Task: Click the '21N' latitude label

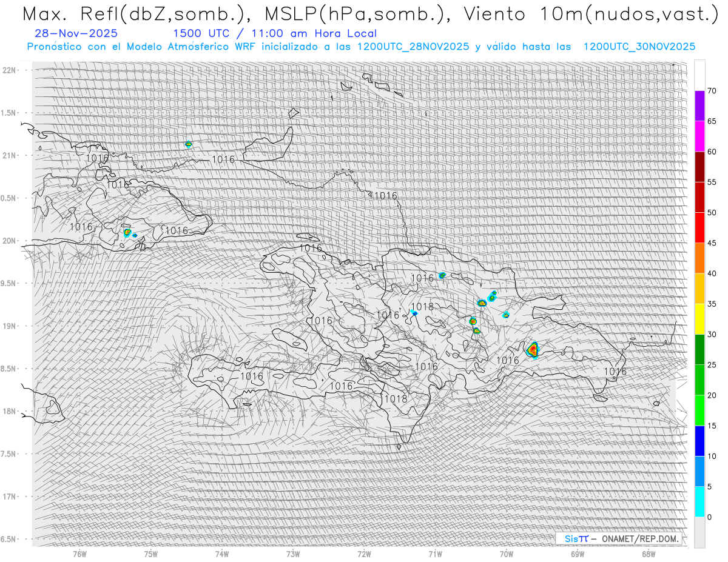Action: coord(10,155)
